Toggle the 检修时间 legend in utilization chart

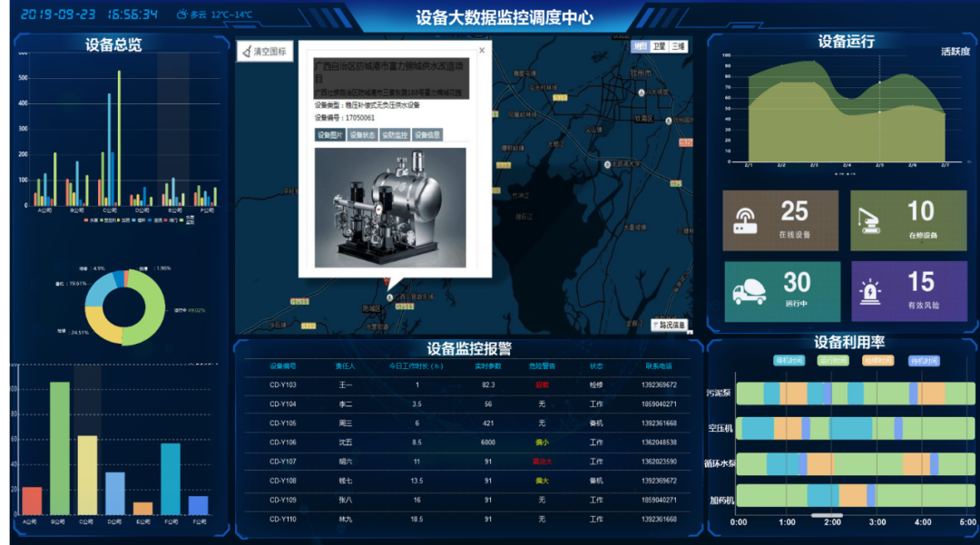[x=877, y=360]
